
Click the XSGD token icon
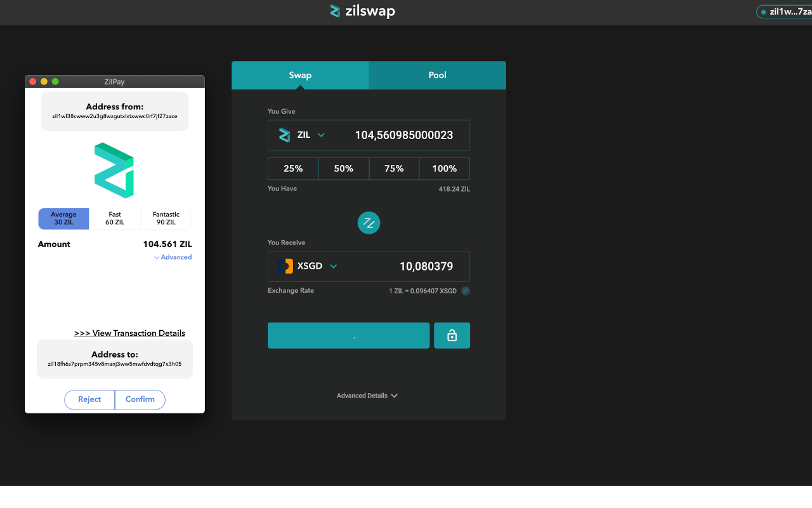pyautogui.click(x=285, y=266)
